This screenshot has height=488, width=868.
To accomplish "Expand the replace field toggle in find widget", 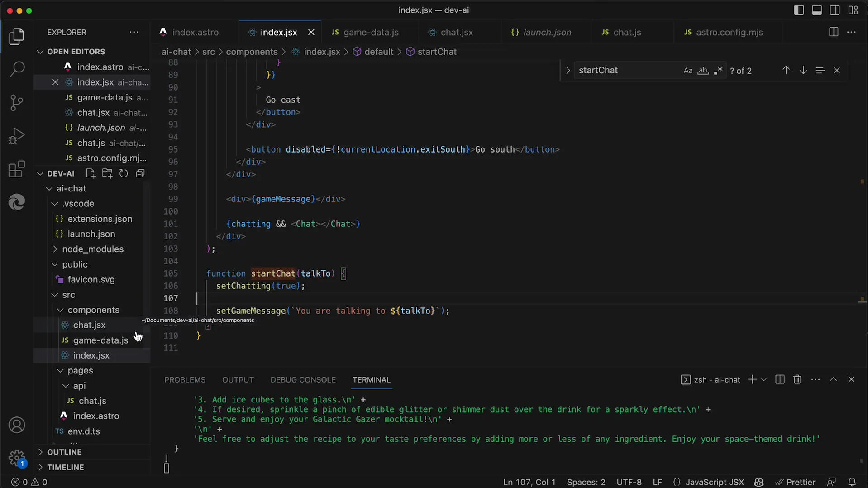I will 568,71.
